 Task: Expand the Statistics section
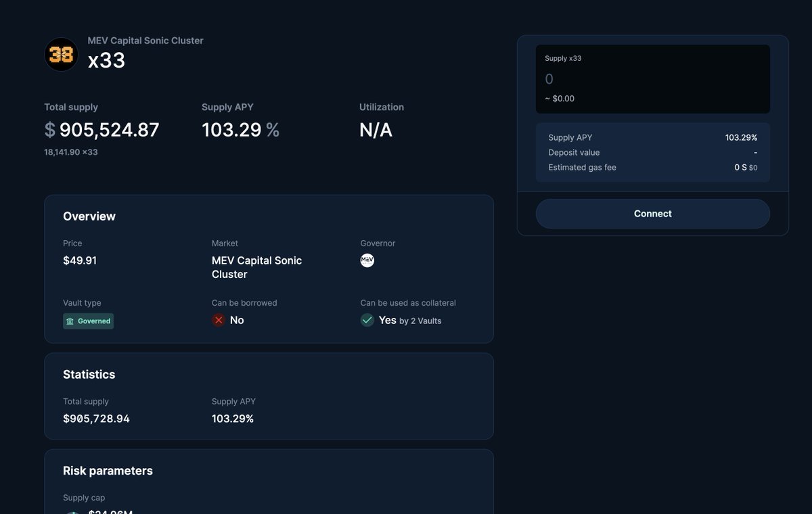coord(89,374)
